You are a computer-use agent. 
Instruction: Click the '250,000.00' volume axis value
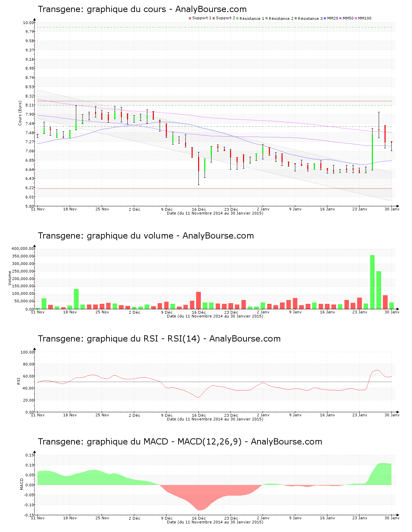coord(23,271)
